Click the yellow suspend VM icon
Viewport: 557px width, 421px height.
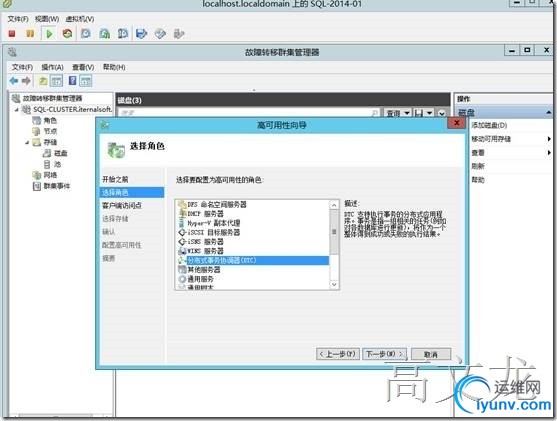point(30,34)
